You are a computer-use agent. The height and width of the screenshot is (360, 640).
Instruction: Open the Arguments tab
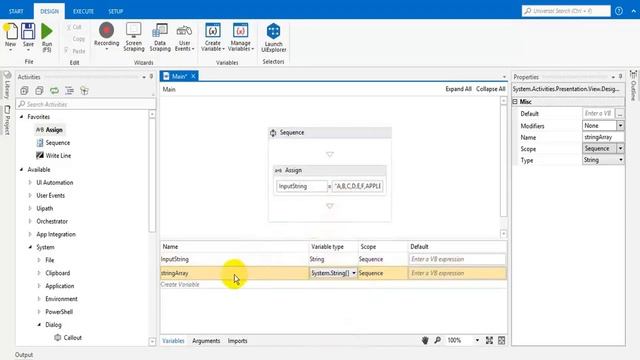[206, 341]
